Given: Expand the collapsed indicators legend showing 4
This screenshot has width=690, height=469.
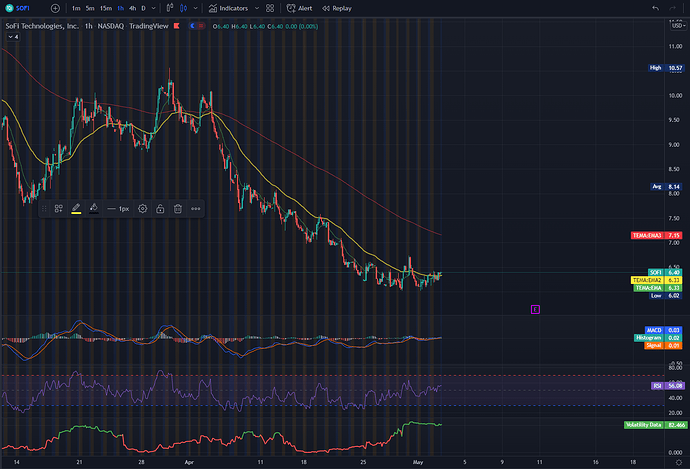Looking at the screenshot, I should click(13, 37).
